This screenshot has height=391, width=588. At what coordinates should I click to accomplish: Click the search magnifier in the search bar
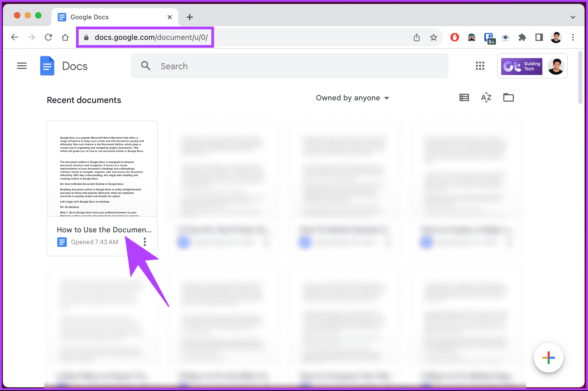point(146,66)
